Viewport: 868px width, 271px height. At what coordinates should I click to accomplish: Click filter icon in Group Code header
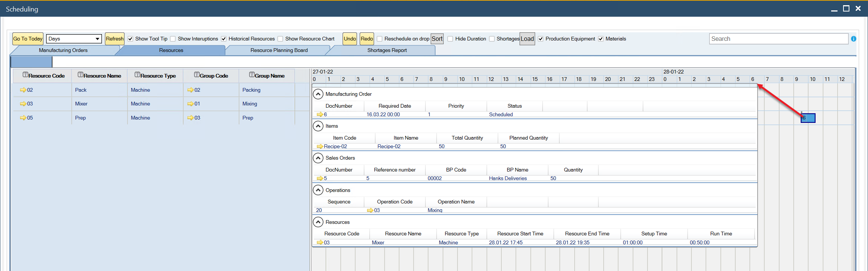click(197, 75)
